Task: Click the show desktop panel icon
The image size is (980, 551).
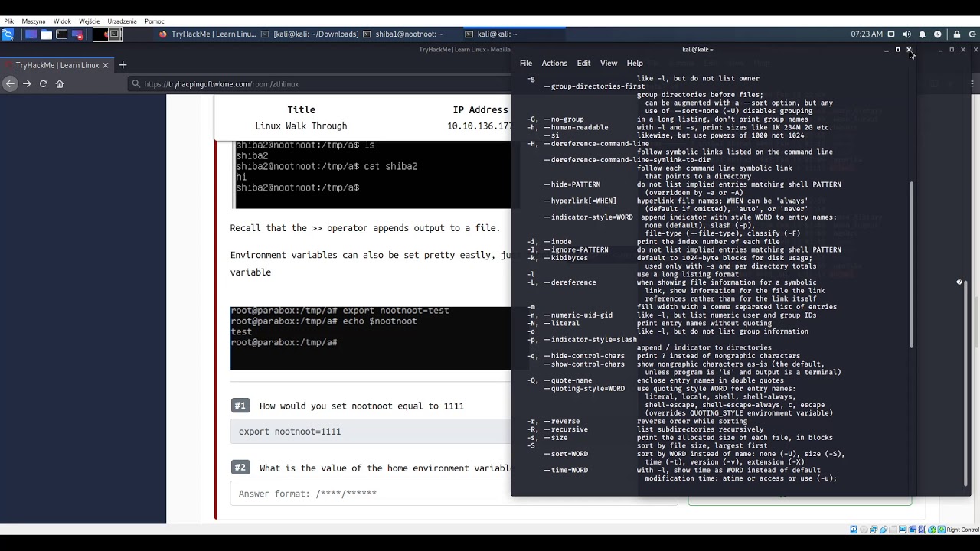Action: tap(31, 34)
